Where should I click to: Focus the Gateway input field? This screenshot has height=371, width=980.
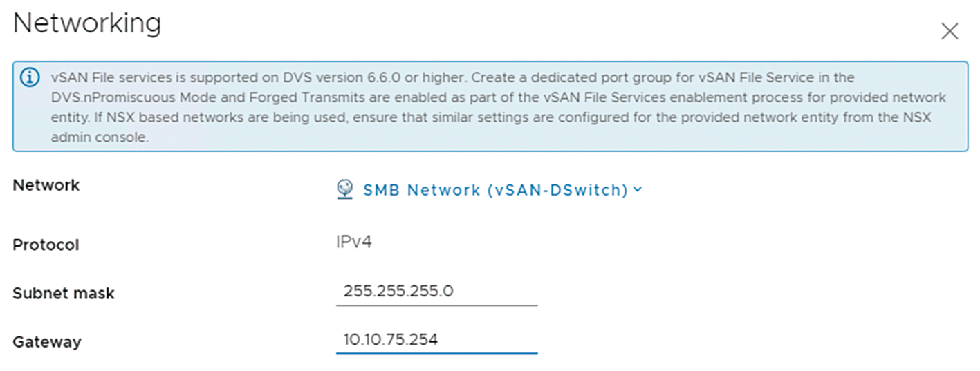click(436, 340)
